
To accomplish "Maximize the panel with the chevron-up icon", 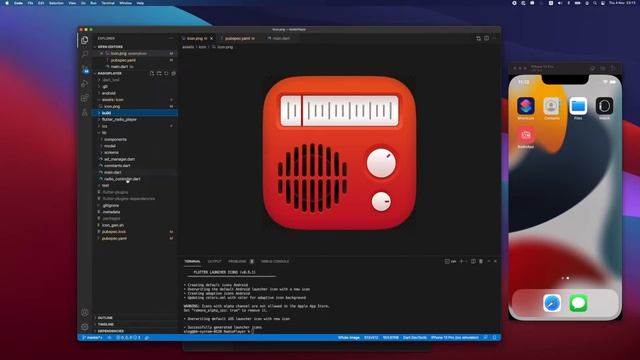I will [489, 261].
